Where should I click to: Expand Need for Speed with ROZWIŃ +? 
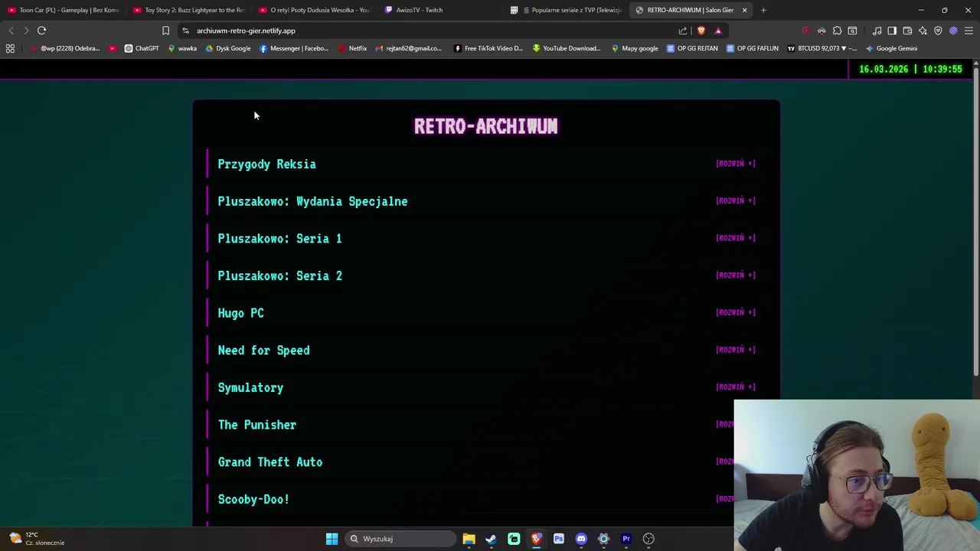coord(736,350)
